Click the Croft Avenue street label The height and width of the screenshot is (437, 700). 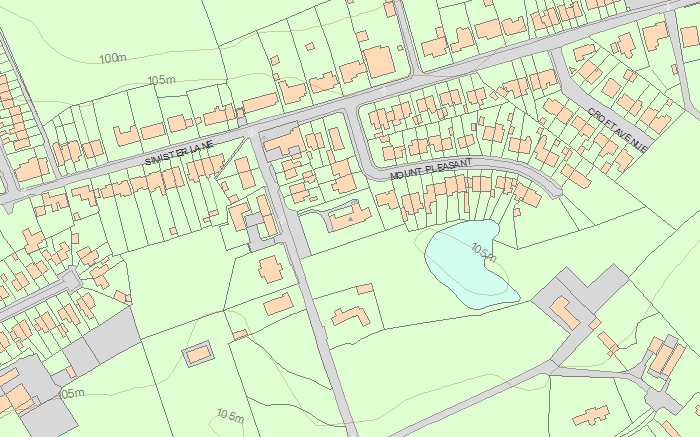click(x=617, y=129)
